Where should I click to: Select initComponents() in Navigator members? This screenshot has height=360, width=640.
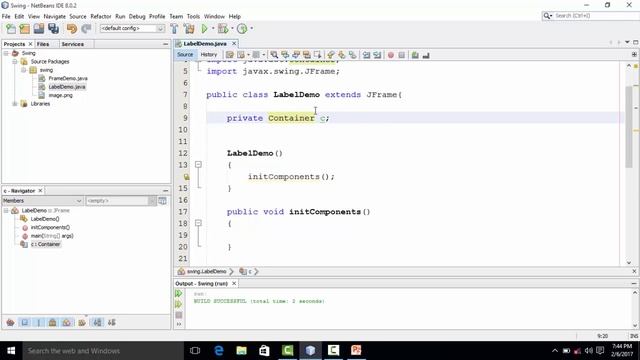50,227
